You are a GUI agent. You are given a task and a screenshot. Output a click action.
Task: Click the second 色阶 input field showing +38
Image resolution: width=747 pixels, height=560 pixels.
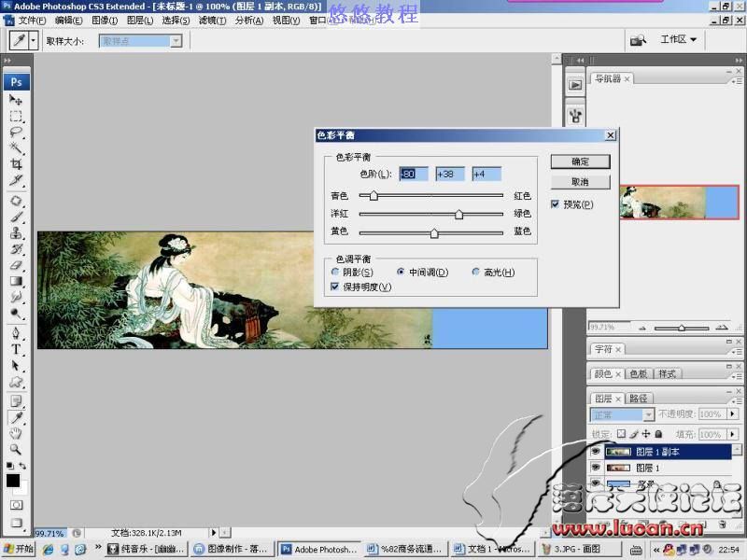(450, 175)
